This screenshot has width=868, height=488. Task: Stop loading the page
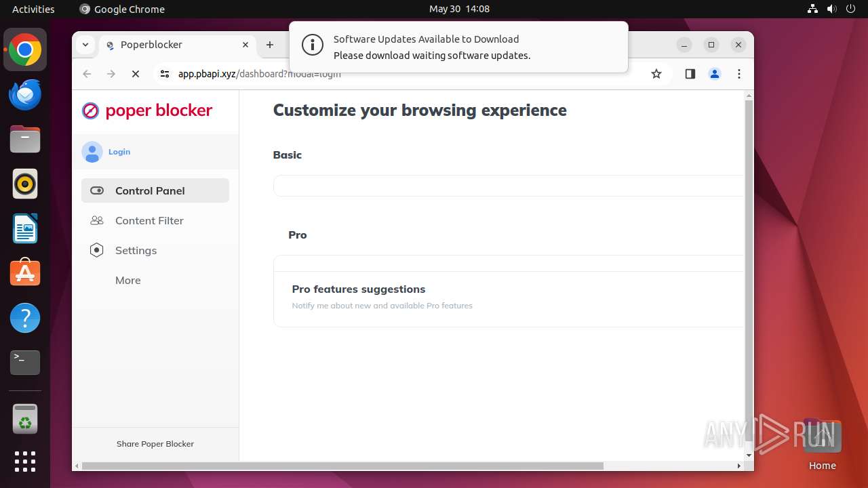pos(136,74)
